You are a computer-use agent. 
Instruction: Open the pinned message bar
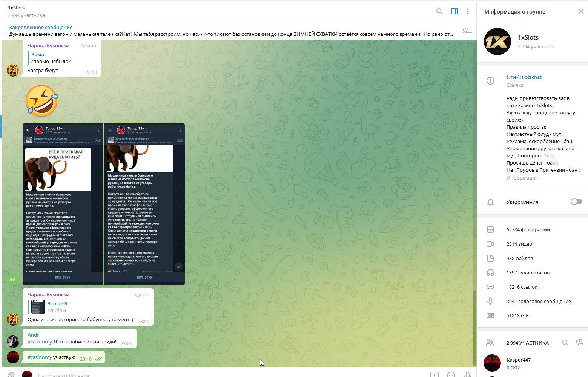[231, 31]
